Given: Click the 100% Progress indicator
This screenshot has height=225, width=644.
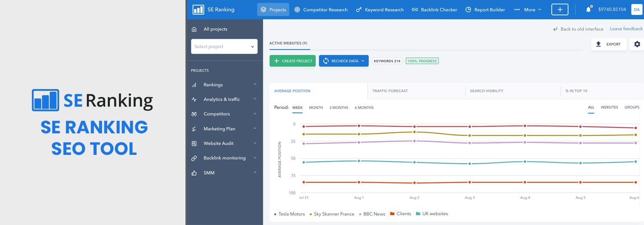Looking at the screenshot, I should coord(422,61).
